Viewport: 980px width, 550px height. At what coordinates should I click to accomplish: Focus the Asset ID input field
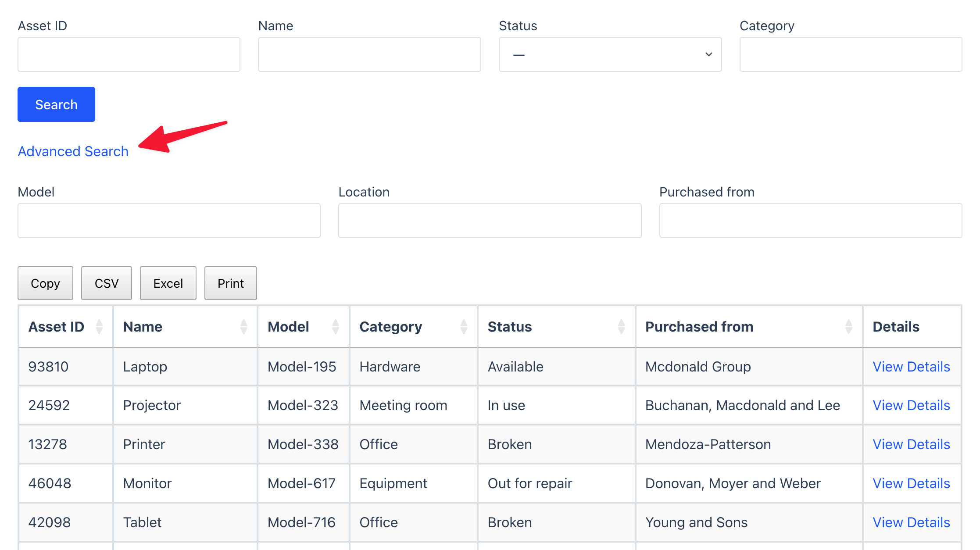[x=129, y=54]
